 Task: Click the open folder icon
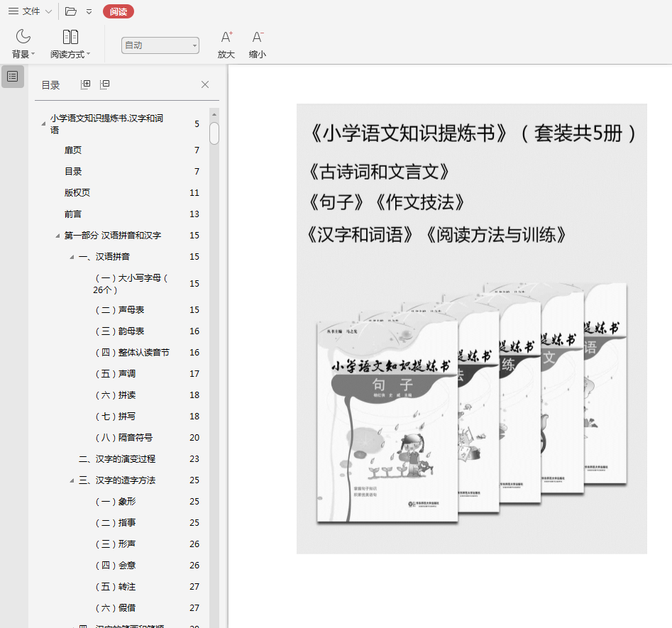tap(71, 11)
